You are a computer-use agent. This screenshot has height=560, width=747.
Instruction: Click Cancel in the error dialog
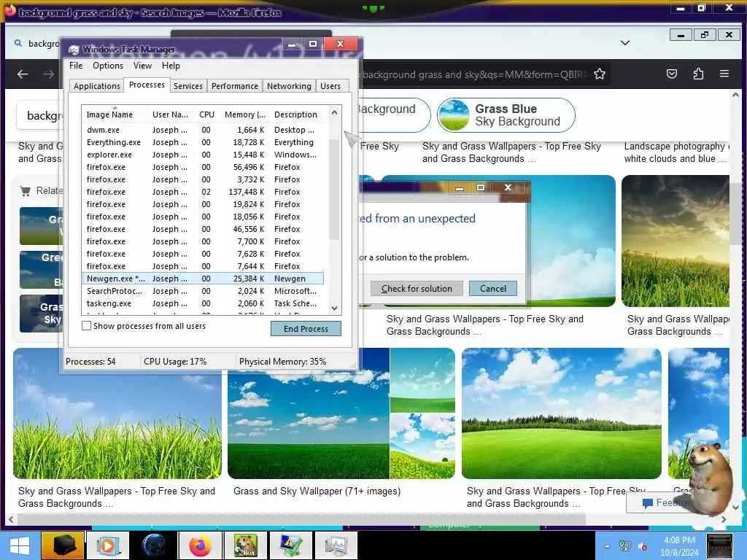(493, 289)
